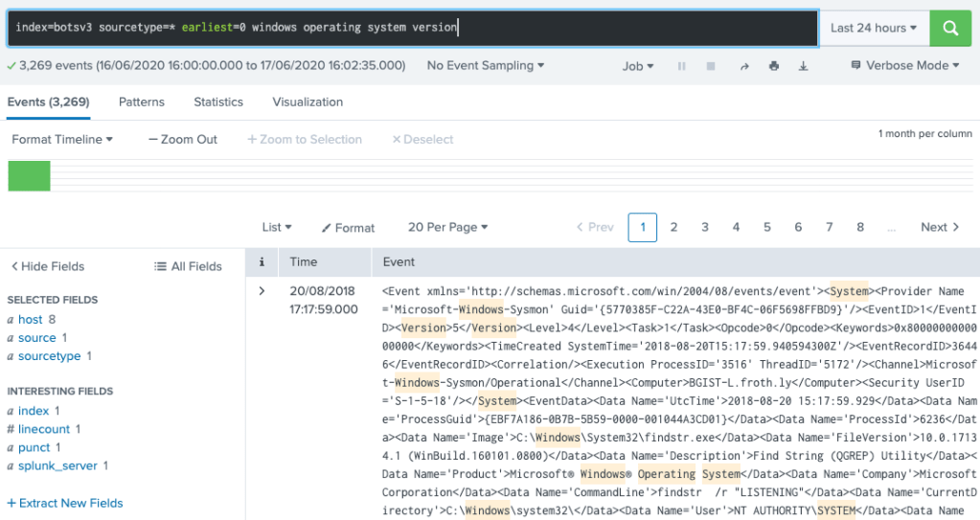Pause the search job
The height and width of the screenshot is (520, 980).
pyautogui.click(x=682, y=66)
